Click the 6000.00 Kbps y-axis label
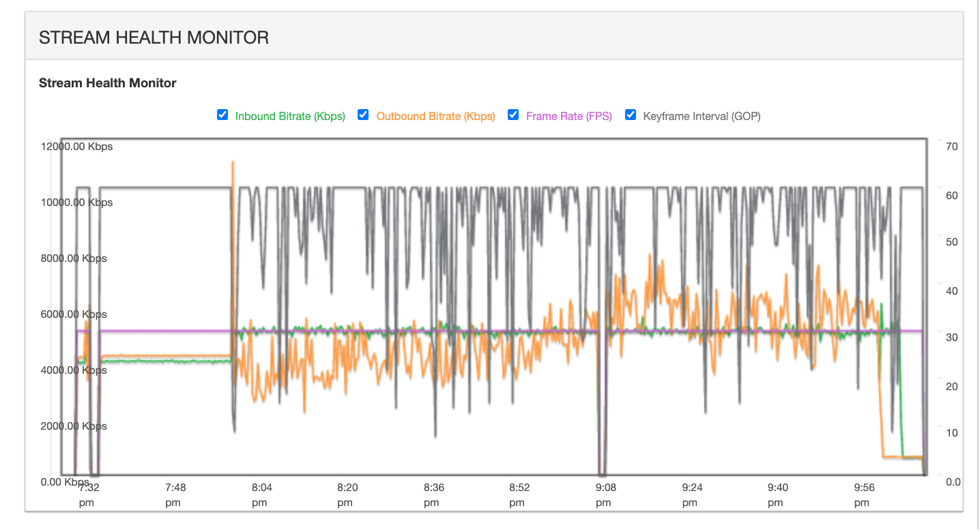Viewport: 980px width, 532px height. coord(73,314)
